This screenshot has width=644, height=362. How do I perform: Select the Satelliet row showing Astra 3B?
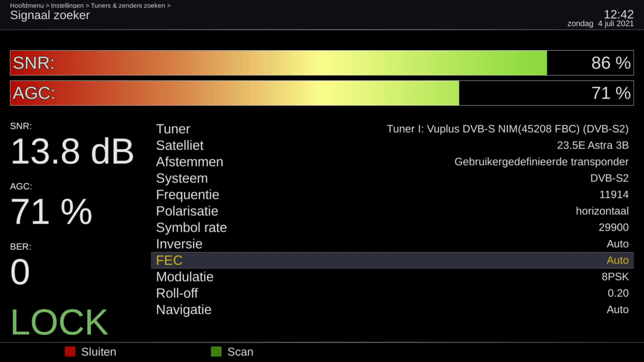click(x=392, y=146)
